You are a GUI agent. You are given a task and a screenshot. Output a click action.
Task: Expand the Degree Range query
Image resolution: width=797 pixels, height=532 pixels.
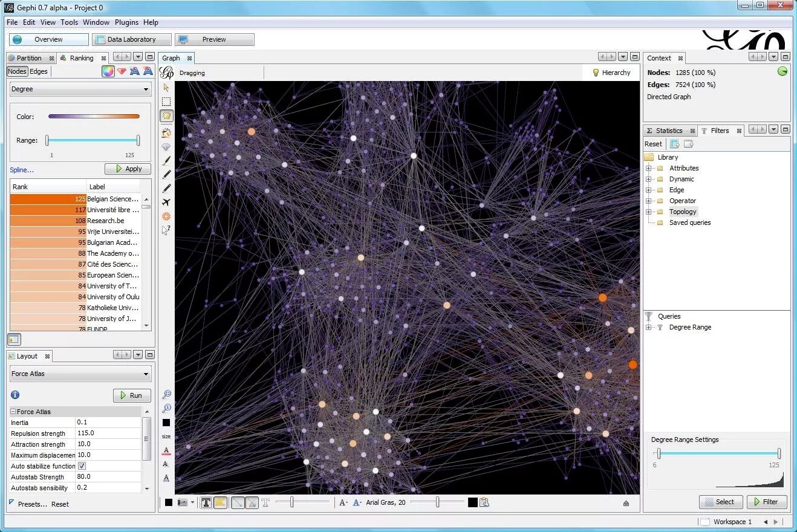(x=649, y=327)
